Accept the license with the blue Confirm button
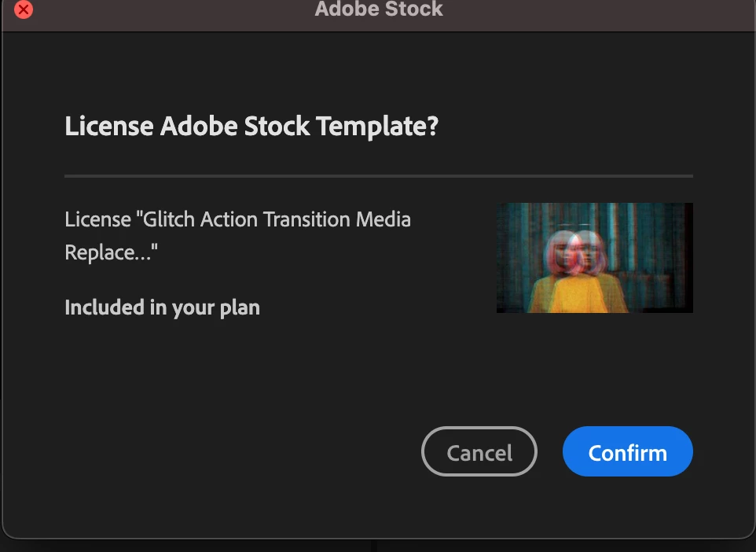756x552 pixels. click(x=627, y=452)
